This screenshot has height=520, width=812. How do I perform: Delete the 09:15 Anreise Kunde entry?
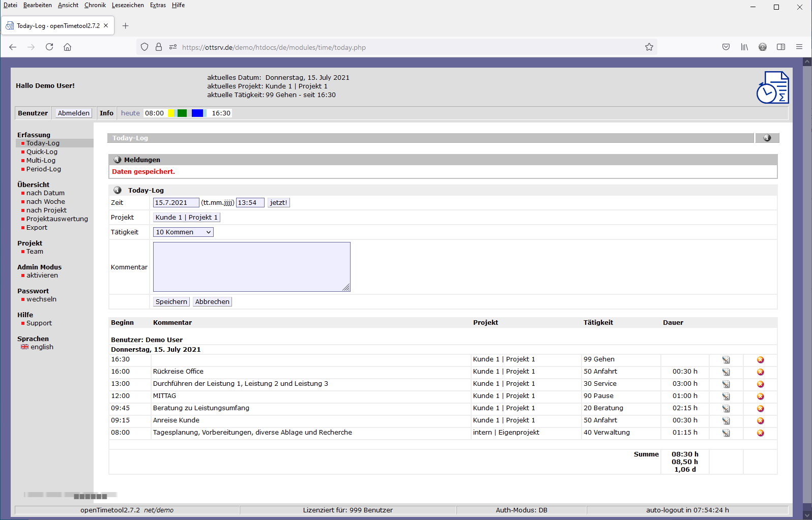(760, 421)
